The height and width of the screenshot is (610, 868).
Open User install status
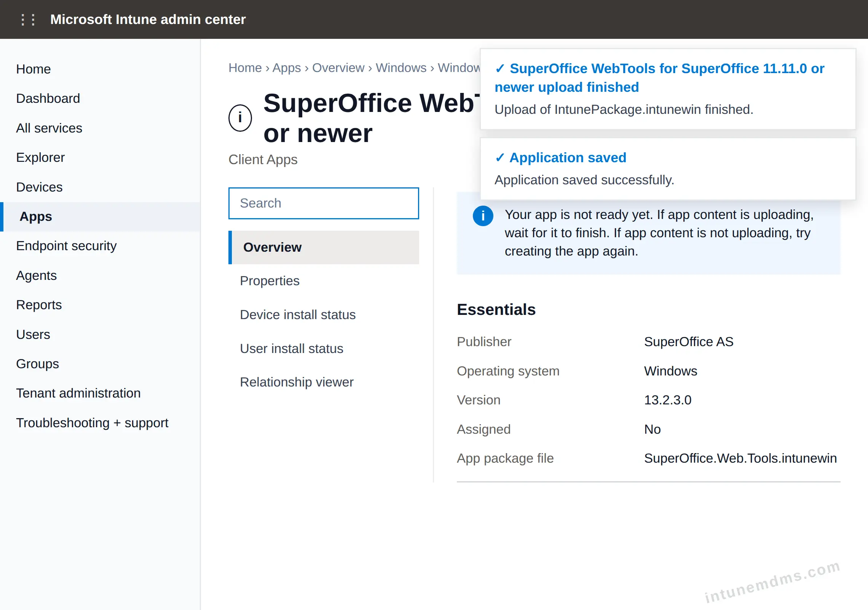[324, 348]
